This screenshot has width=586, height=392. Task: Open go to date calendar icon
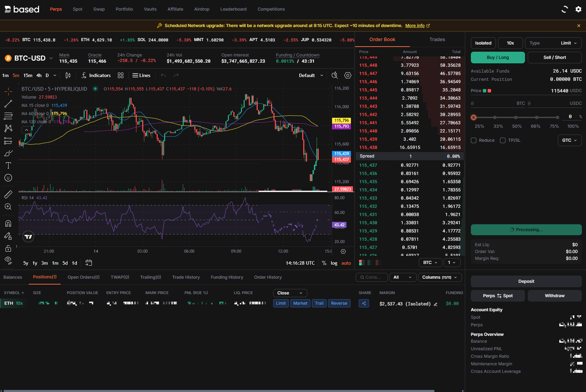tap(88, 263)
